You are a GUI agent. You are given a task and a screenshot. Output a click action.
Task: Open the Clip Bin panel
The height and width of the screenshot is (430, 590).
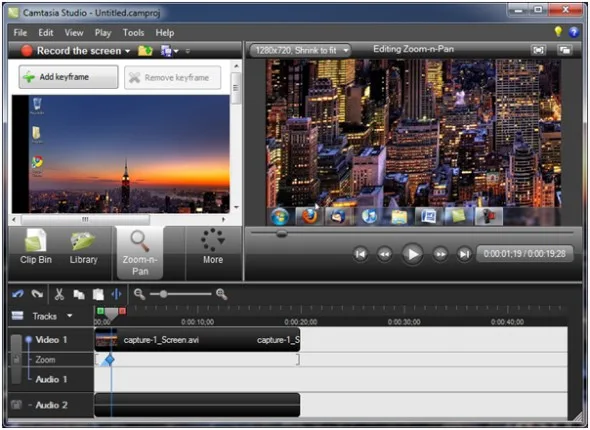36,247
